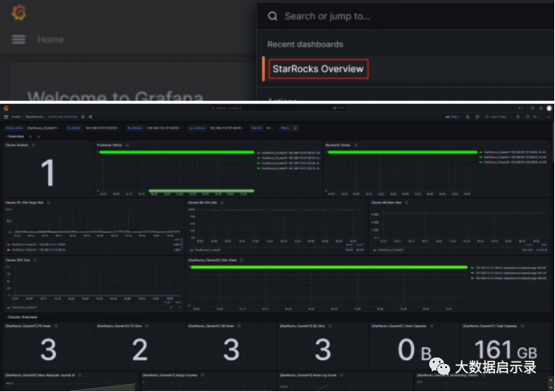Open the news feed icon beside the avatar
Viewport: 555px width, 392px height.
click(541, 108)
